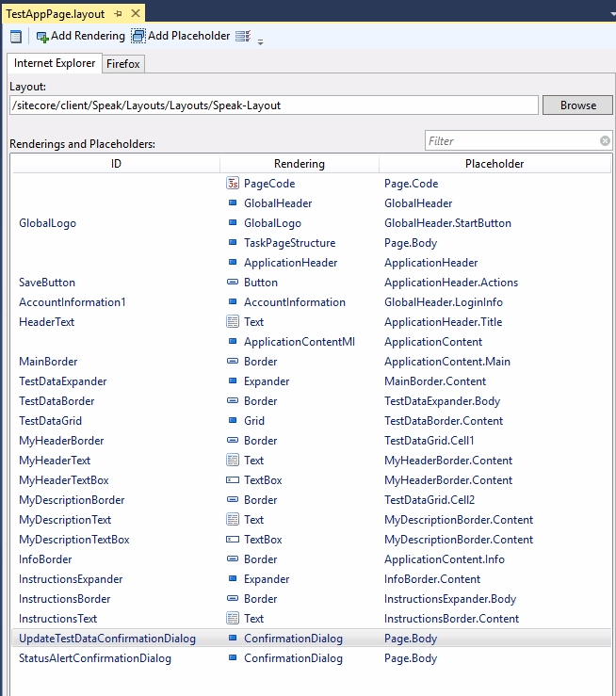
Task: Switch to the Internet Explorer tab
Action: (55, 63)
